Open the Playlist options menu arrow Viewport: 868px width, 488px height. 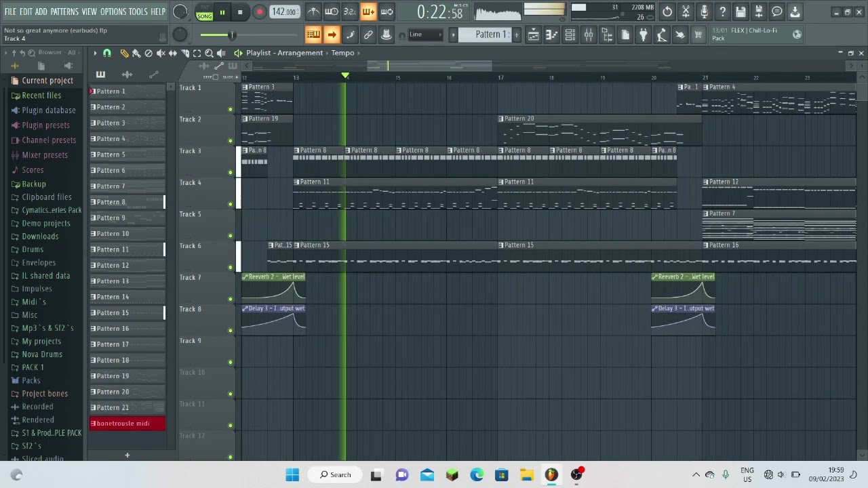coord(95,53)
